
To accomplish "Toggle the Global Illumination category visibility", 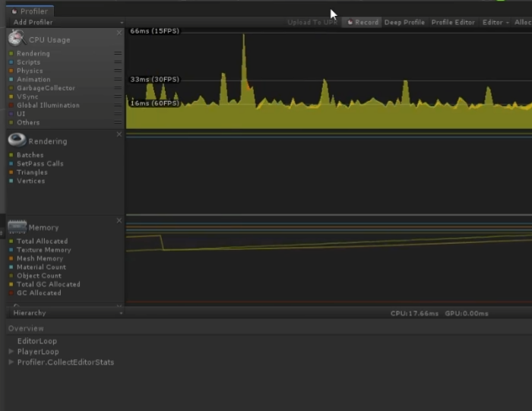I will pos(11,105).
